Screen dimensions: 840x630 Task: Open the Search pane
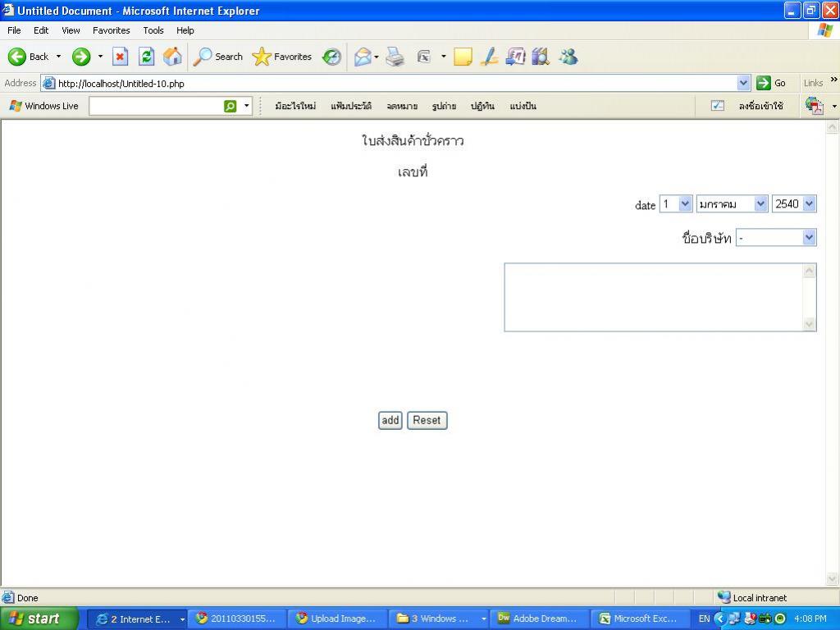[218, 57]
